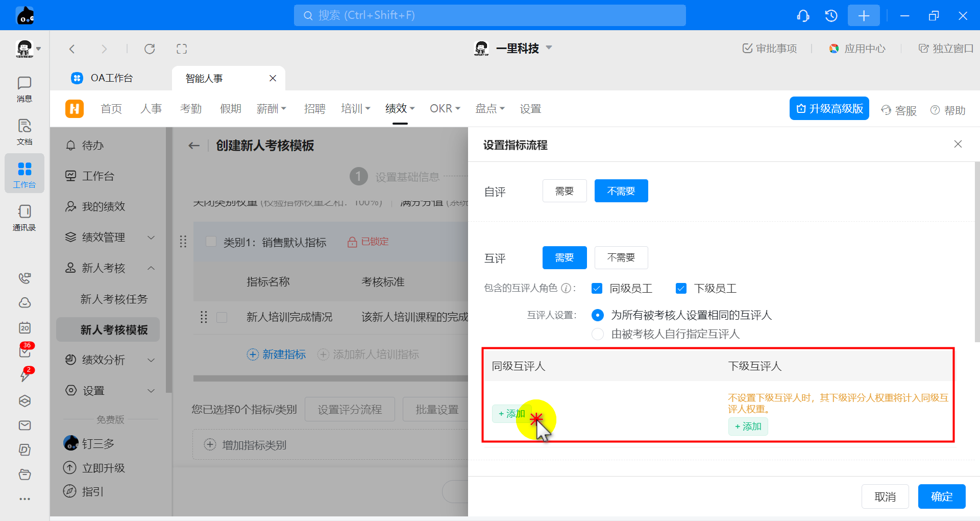Open the 考勤 menu item

click(x=191, y=109)
